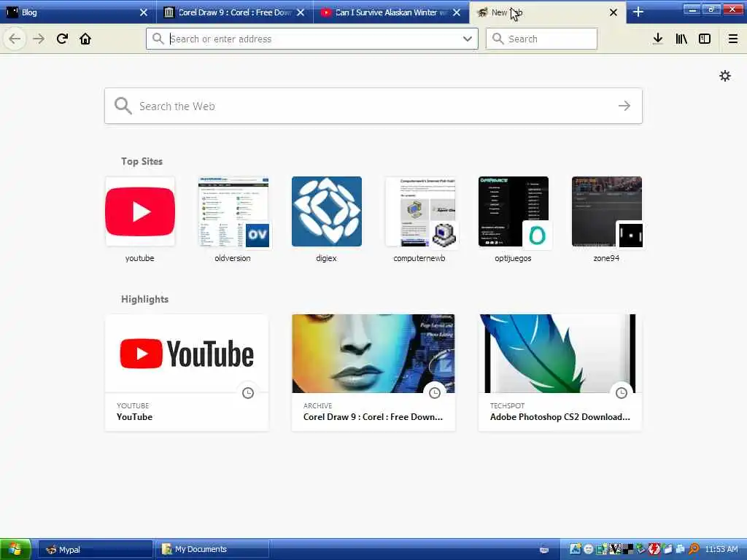
Task: Close the Alaskan Winter YouTube tab
Action: click(457, 12)
